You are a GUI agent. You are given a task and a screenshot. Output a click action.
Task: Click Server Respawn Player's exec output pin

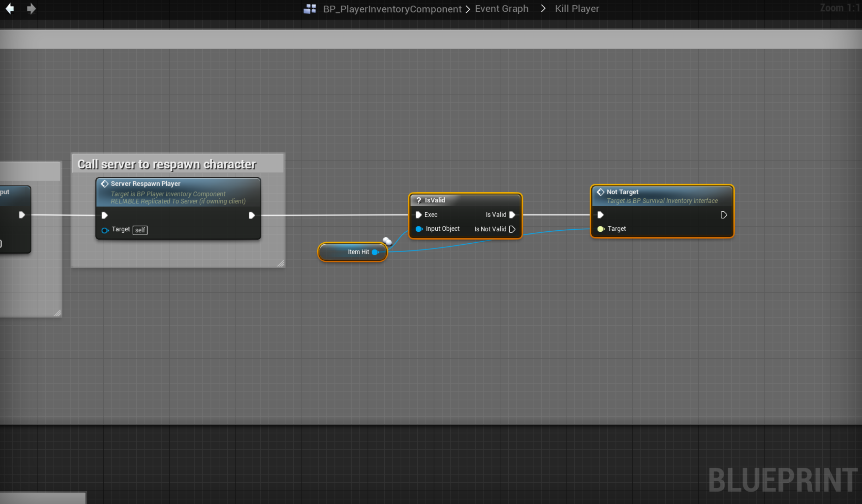tap(251, 216)
